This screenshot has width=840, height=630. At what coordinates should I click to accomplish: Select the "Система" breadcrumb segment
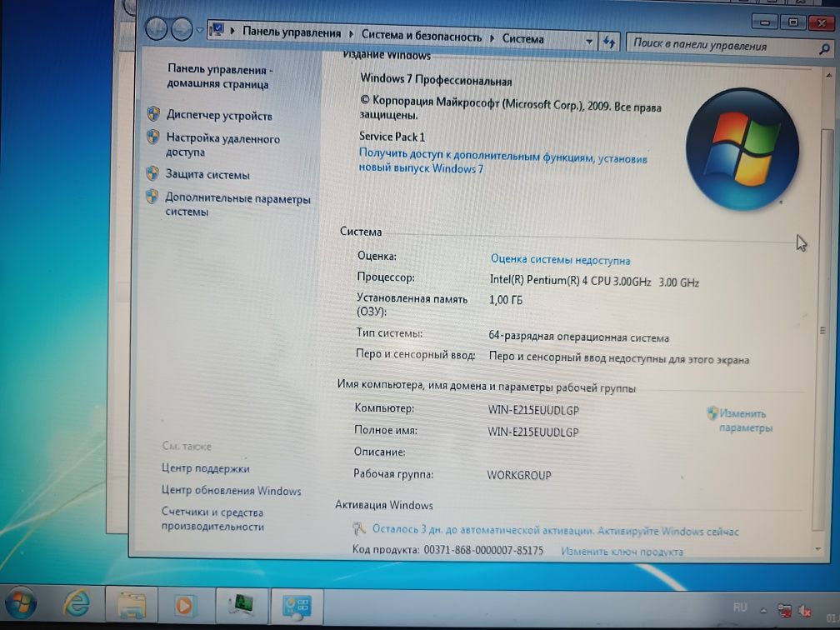(522, 38)
